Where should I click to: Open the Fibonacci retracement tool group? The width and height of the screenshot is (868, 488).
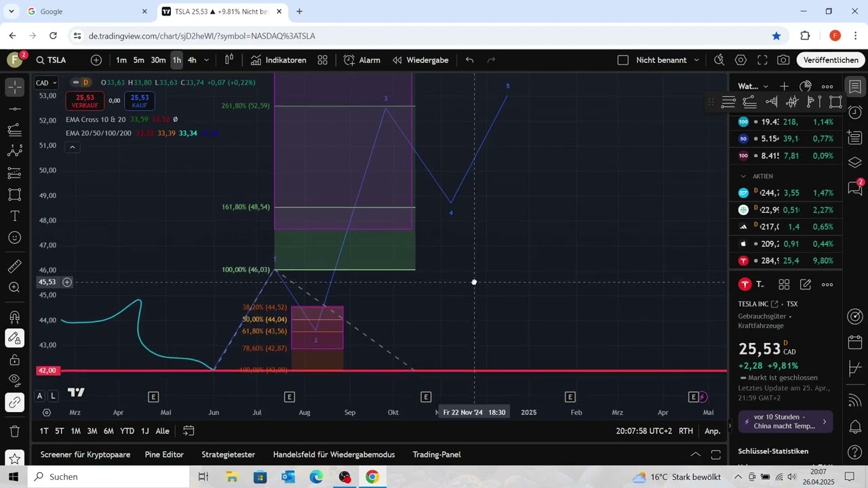pyautogui.click(x=15, y=130)
